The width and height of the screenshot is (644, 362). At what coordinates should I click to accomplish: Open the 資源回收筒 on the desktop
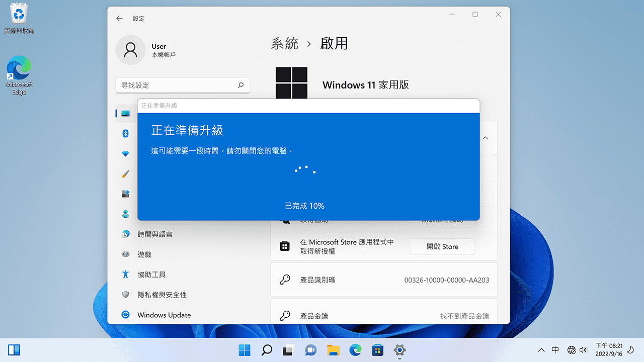point(18,13)
